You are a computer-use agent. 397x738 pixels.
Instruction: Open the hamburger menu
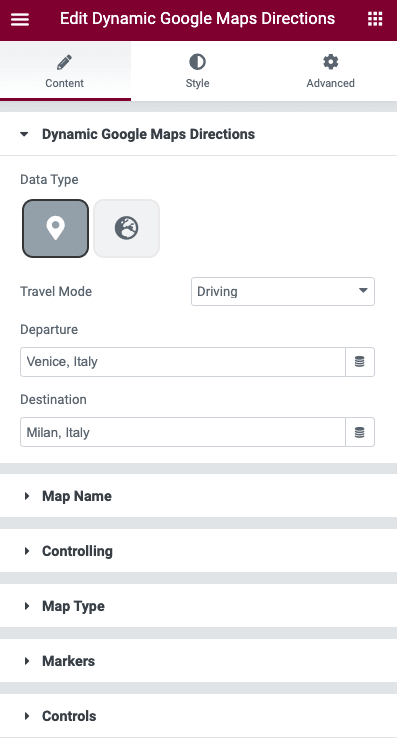click(20, 19)
